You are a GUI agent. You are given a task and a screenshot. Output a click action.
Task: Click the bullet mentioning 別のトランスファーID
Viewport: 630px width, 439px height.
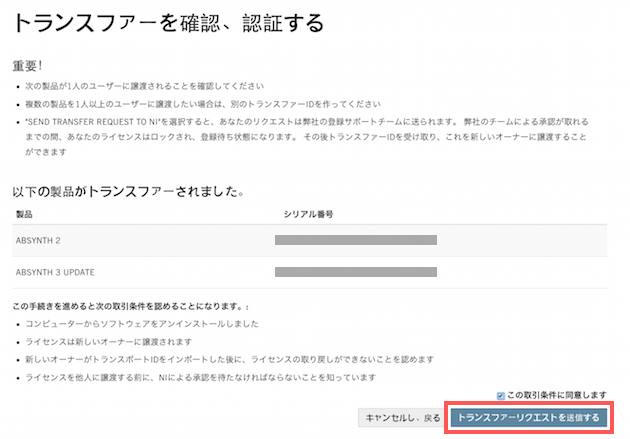point(203,104)
